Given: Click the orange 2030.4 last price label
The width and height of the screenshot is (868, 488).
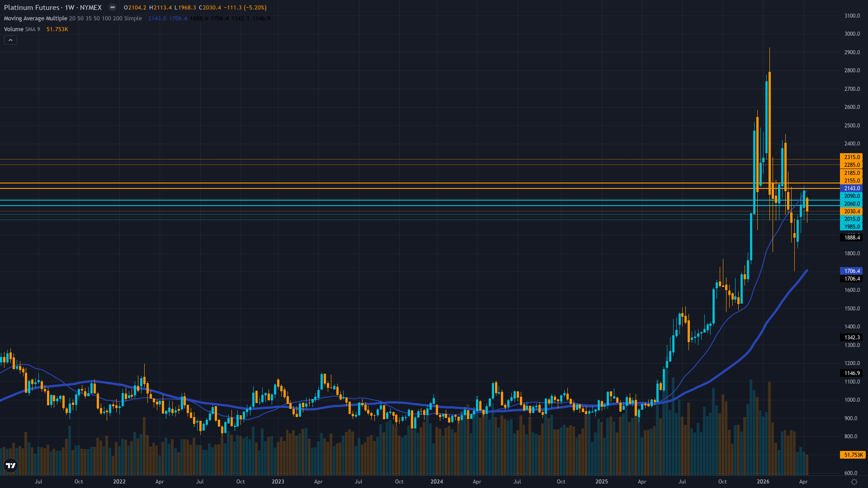Looking at the screenshot, I should 852,211.
